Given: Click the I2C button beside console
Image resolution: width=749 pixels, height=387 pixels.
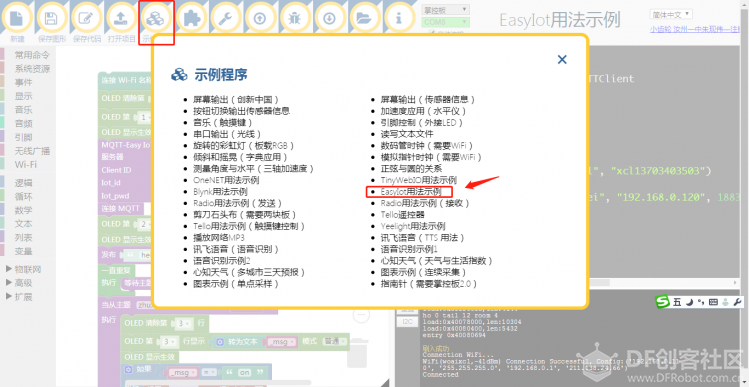Looking at the screenshot, I should 407,322.
